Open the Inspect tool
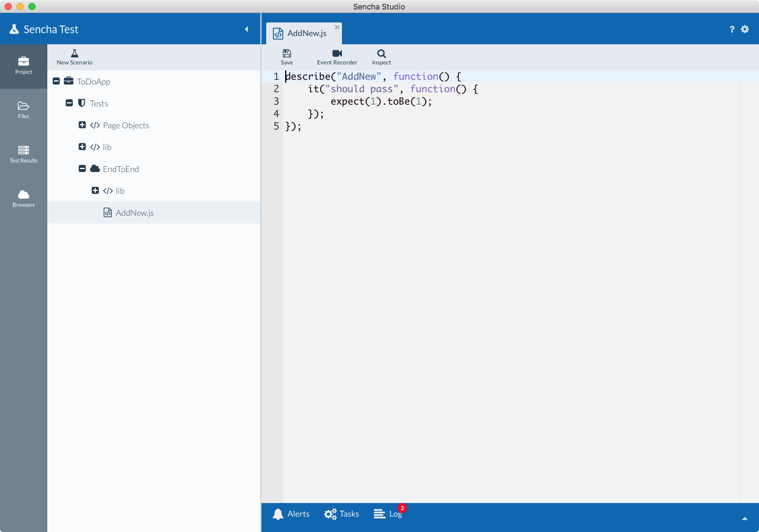Viewport: 759px width, 532px height. pos(382,57)
